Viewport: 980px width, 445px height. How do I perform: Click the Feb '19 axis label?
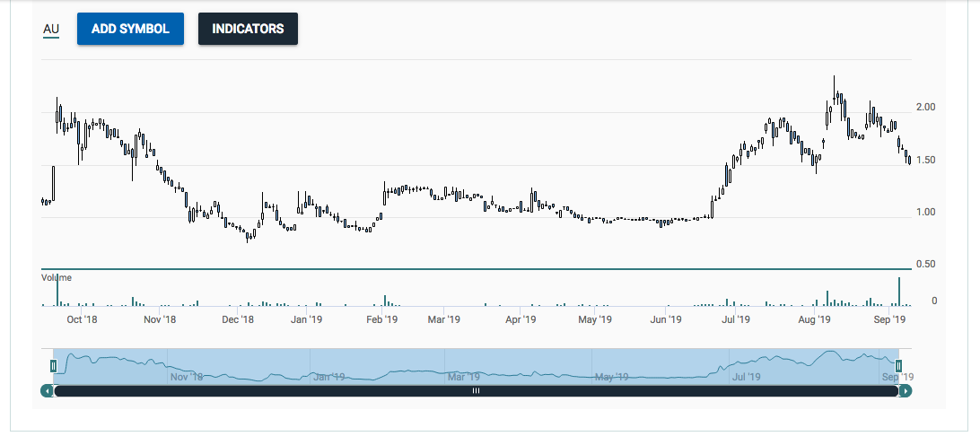tap(382, 320)
